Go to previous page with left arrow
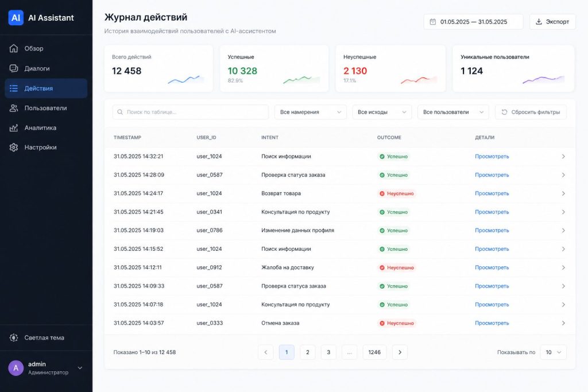 coord(265,352)
